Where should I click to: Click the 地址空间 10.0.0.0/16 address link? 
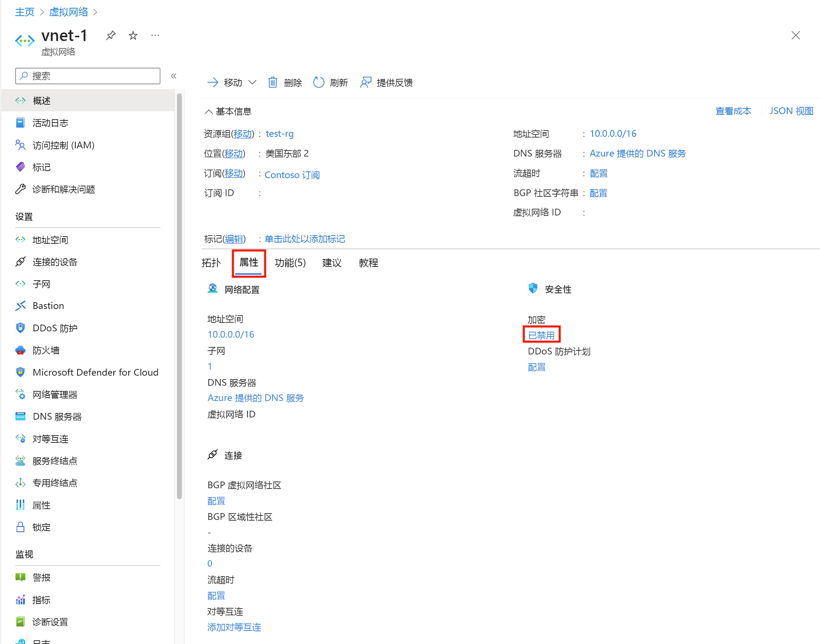[230, 334]
